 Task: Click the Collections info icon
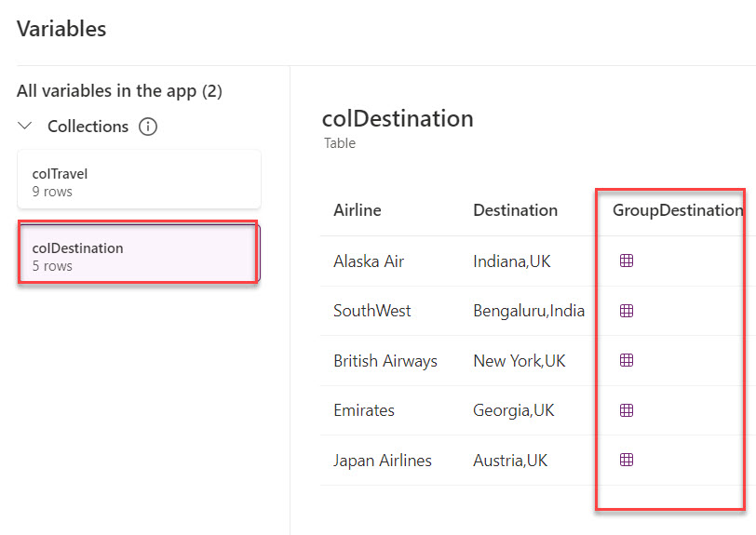click(148, 127)
